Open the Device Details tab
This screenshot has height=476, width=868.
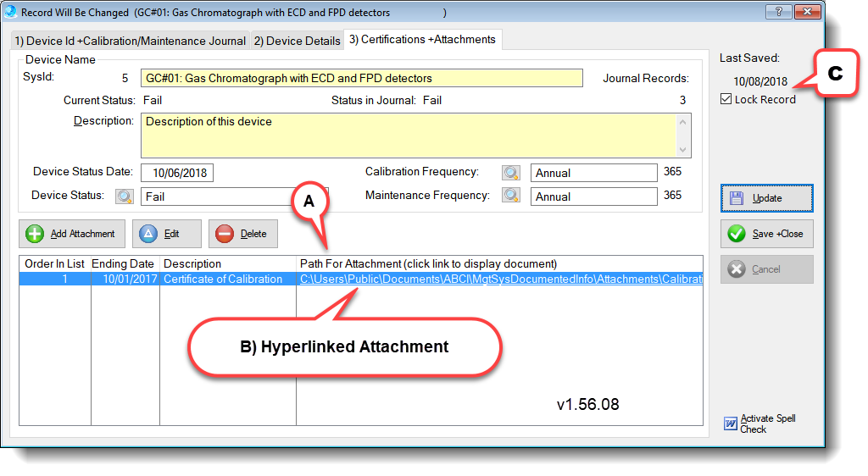[x=297, y=41]
